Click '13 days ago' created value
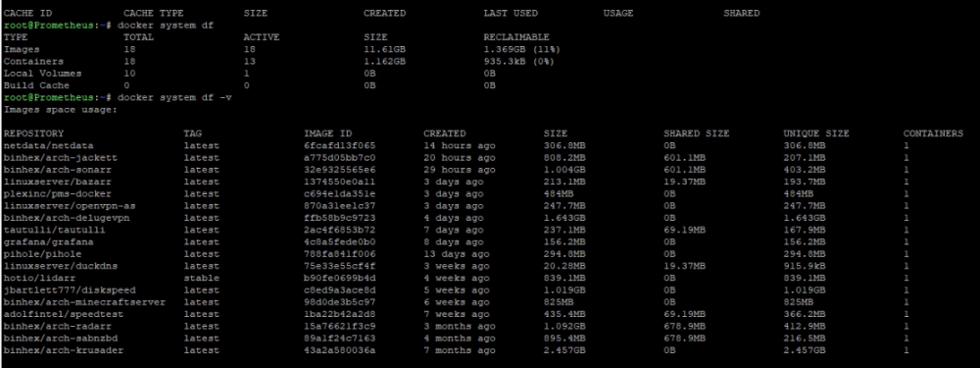The height and width of the screenshot is (368, 980). coord(457,254)
